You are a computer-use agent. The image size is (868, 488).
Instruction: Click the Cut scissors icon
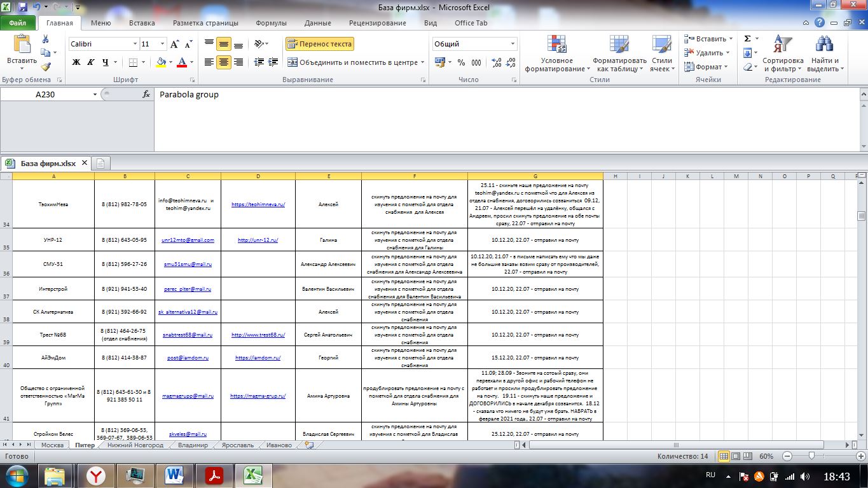(x=45, y=39)
